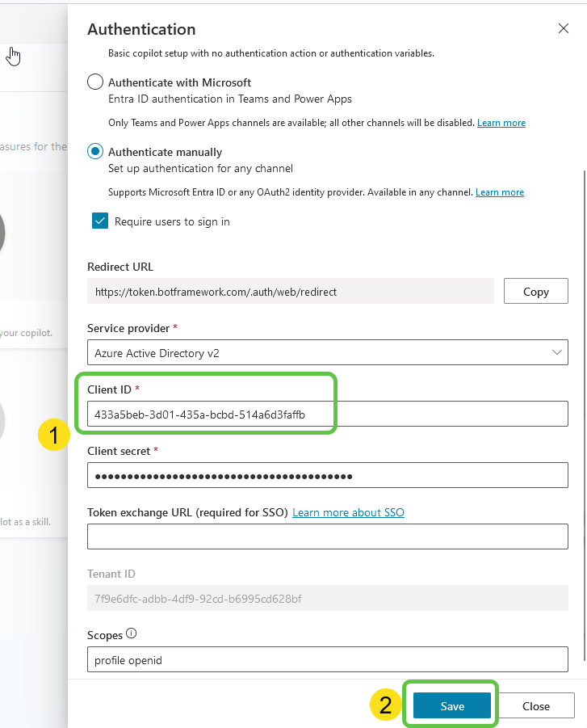Screen dimensions: 587x728
Task: Expand the Service provider dropdown
Action: (x=327, y=353)
